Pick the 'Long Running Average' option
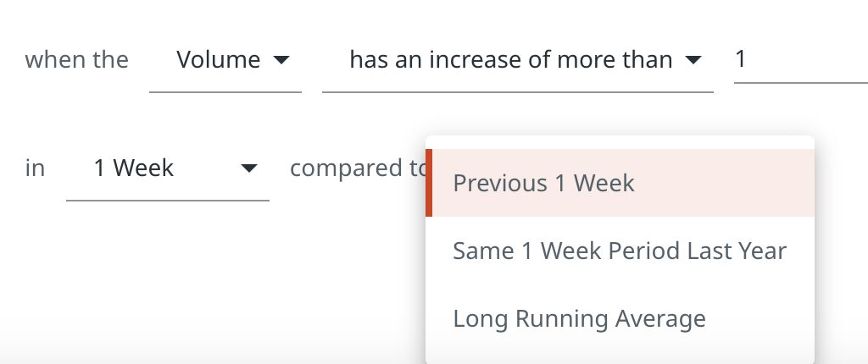Image resolution: width=868 pixels, height=364 pixels. click(x=579, y=318)
